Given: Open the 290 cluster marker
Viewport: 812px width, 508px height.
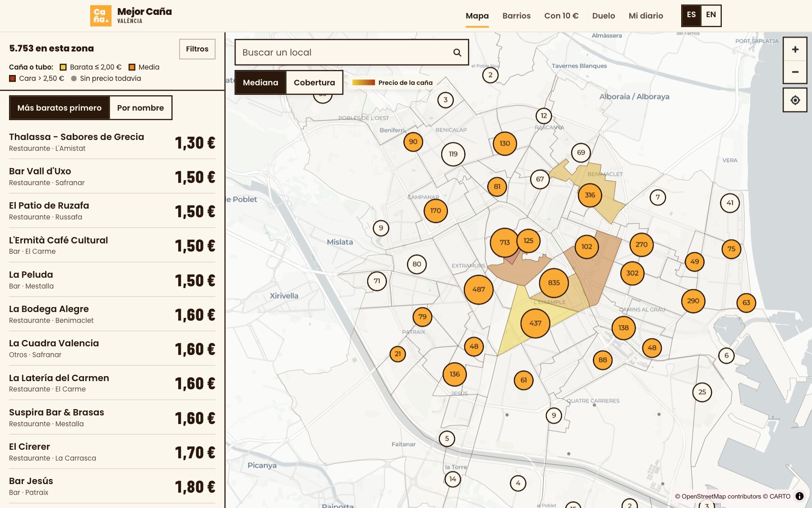Looking at the screenshot, I should tap(693, 301).
